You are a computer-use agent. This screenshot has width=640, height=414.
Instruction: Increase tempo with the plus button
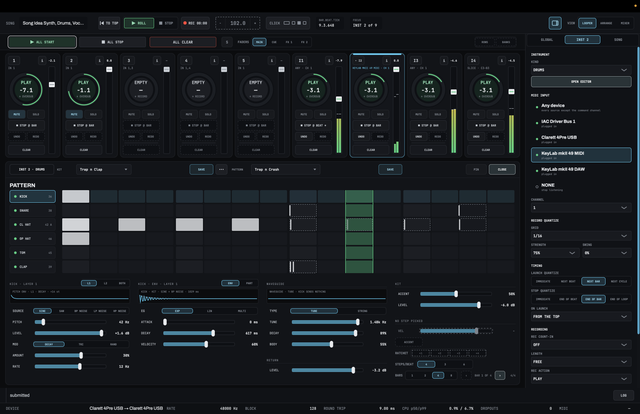pyautogui.click(x=255, y=23)
